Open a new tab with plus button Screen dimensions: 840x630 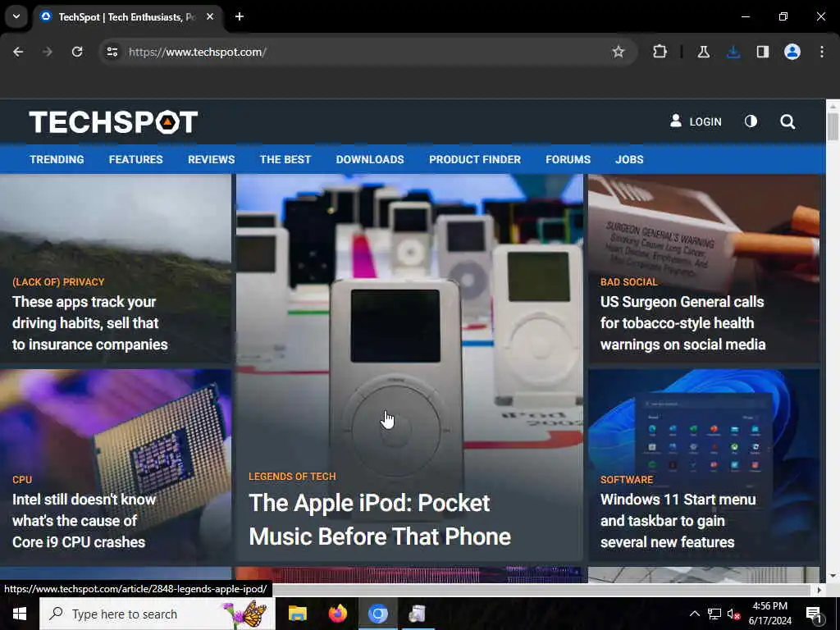240,16
